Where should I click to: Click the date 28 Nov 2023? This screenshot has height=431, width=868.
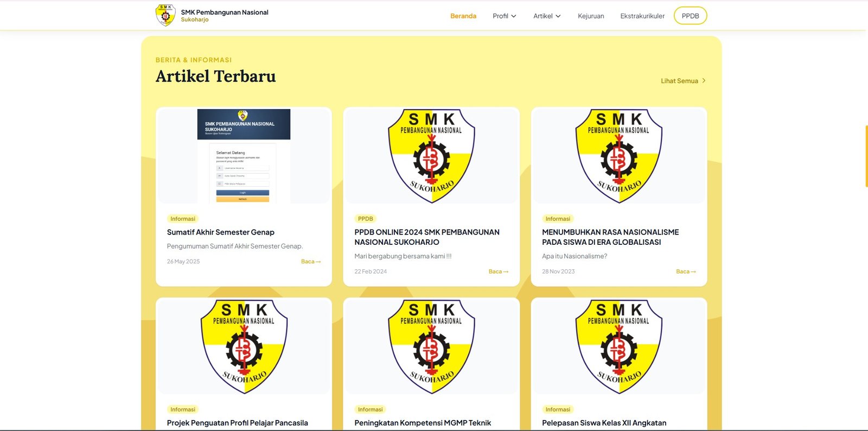(558, 271)
